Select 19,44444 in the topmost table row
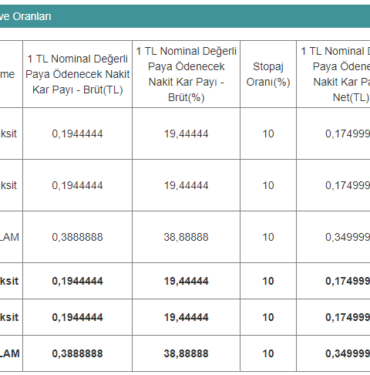370x375 pixels. coord(186,134)
